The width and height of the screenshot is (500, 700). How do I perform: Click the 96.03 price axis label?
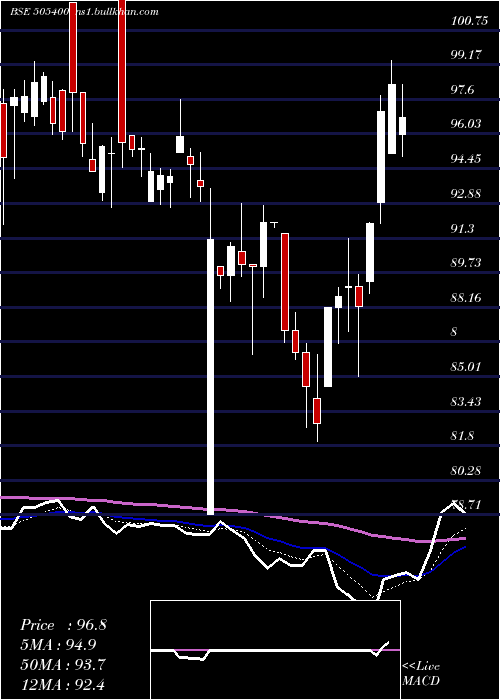tap(466, 124)
